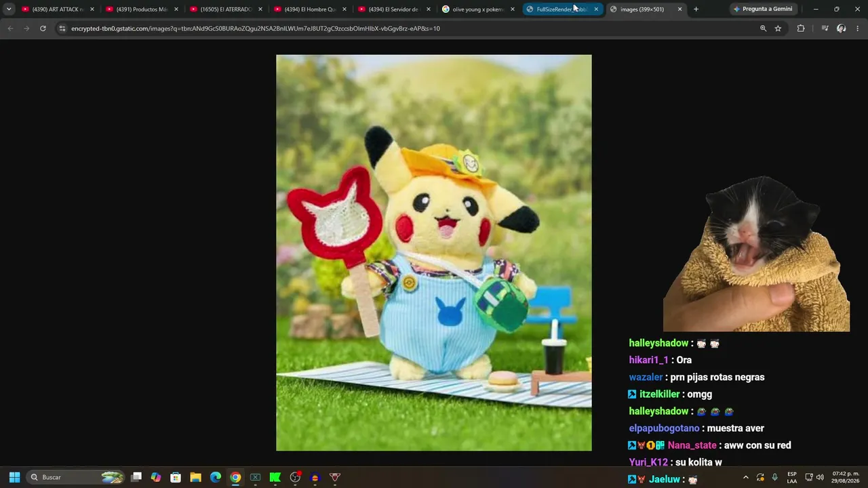The width and height of the screenshot is (868, 488).
Task: Open the green Kick app in taskbar
Action: click(275, 477)
